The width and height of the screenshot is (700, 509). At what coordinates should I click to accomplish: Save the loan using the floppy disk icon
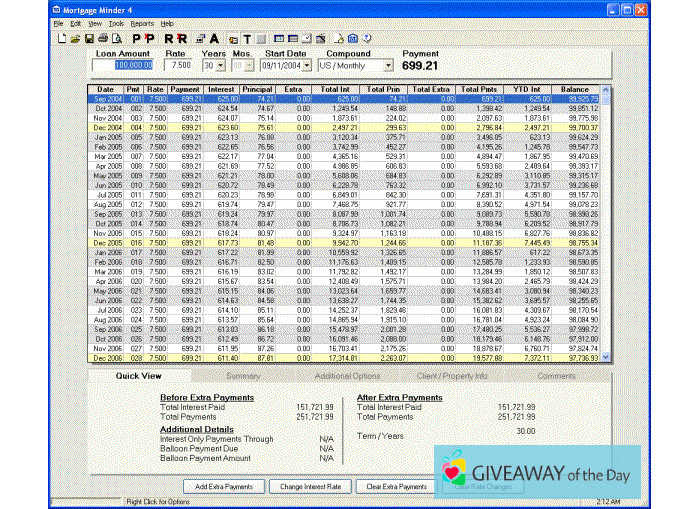pyautogui.click(x=88, y=37)
